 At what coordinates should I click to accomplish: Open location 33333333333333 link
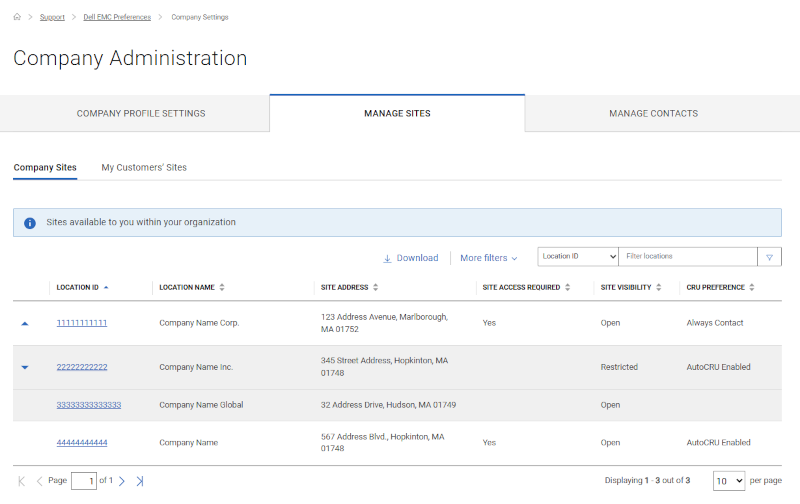coord(89,405)
